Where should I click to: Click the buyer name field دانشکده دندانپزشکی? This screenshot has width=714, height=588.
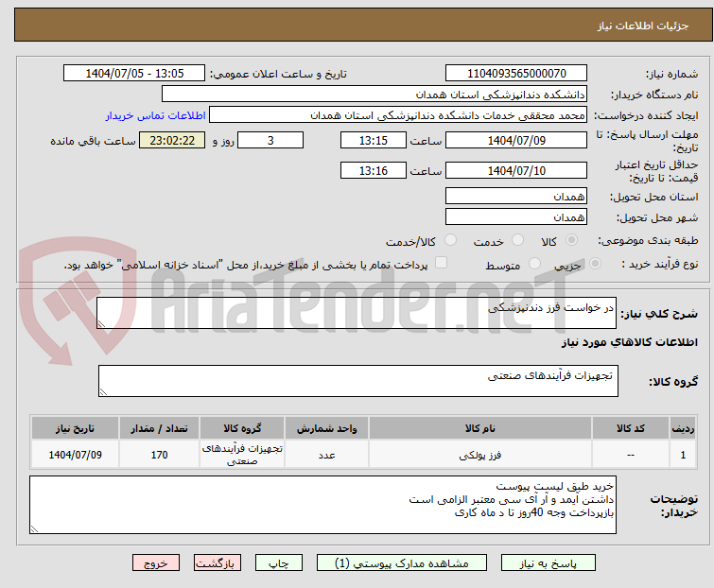click(x=374, y=95)
